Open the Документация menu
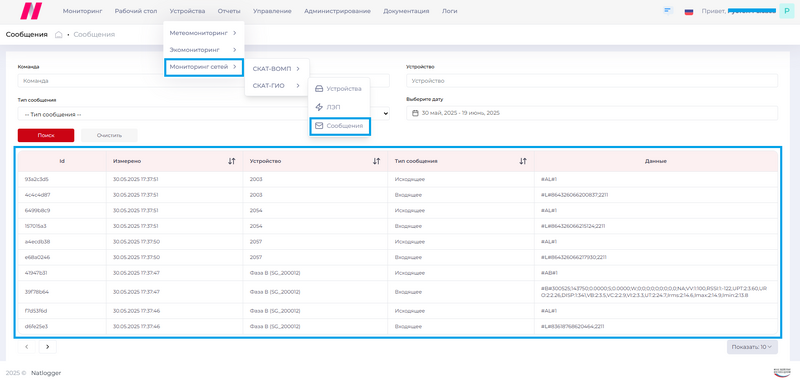800x383 pixels. click(x=406, y=11)
